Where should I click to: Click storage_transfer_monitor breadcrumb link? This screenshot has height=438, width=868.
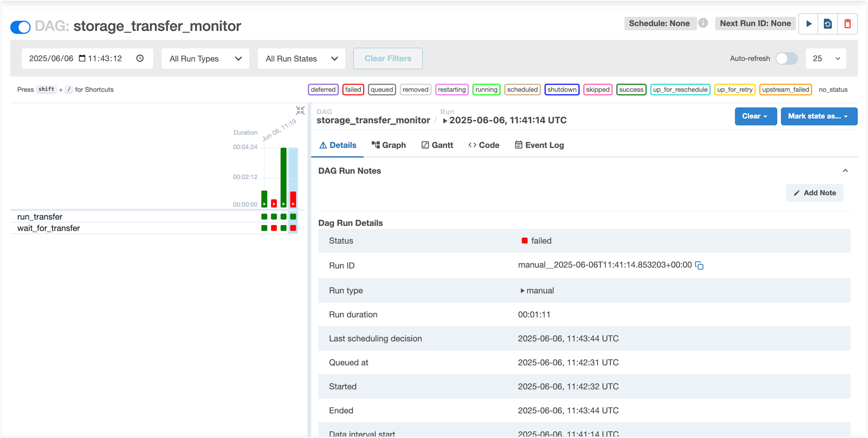(373, 120)
